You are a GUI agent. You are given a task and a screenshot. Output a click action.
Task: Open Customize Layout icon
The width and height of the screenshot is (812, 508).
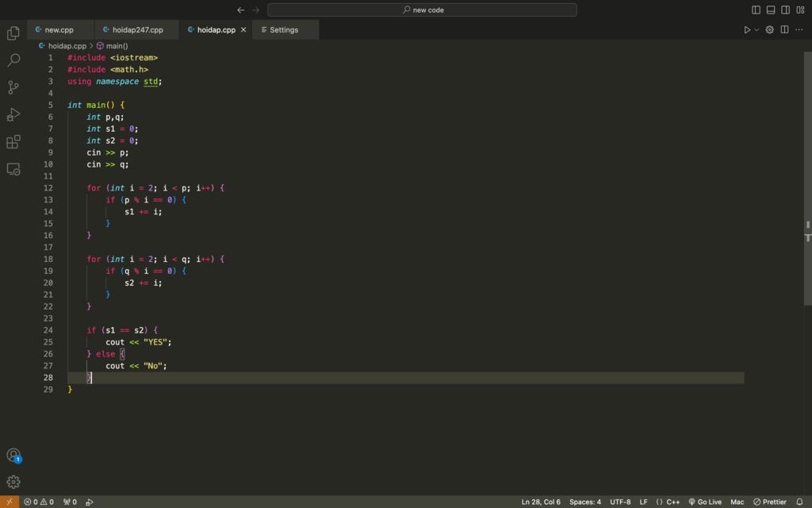pos(800,10)
